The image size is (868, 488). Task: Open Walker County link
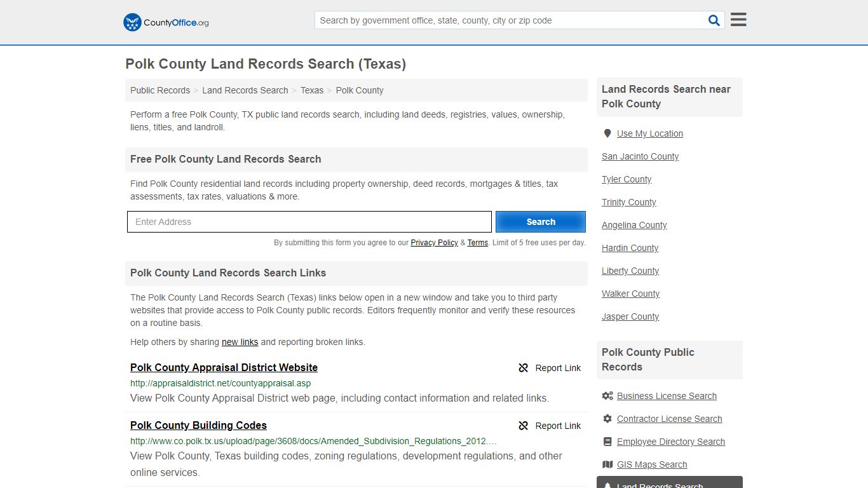pos(630,294)
